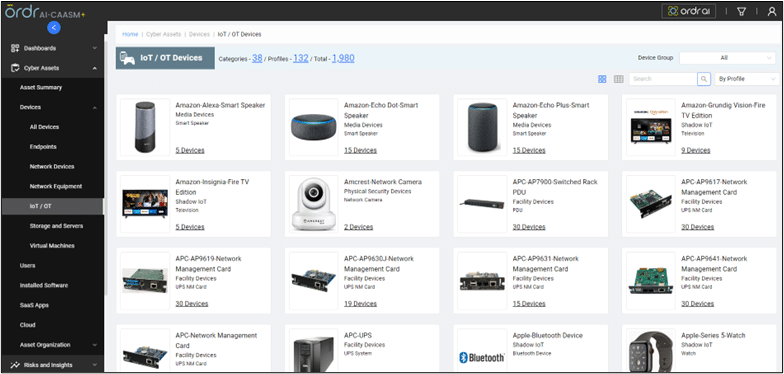
Task: Expand the Asset Organization chevron
Action: click(95, 345)
